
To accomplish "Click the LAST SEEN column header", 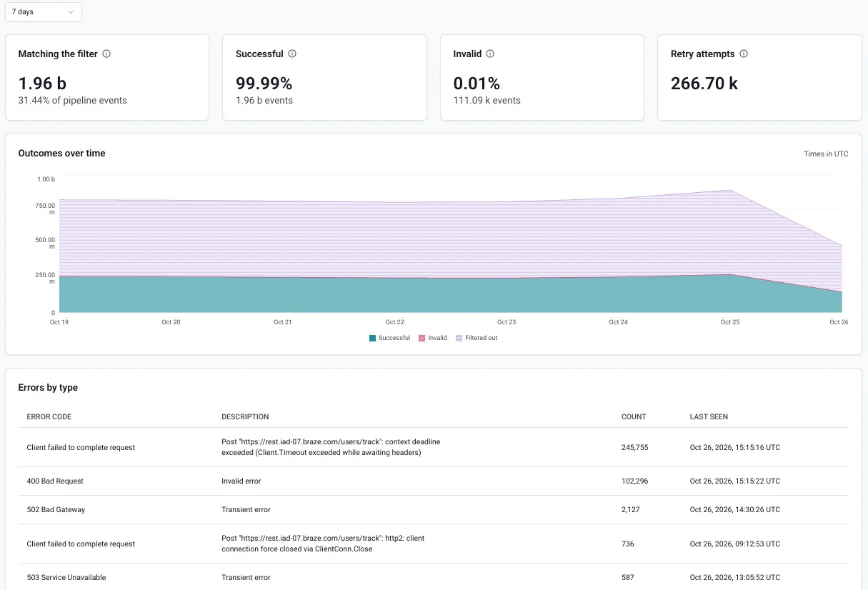I will 709,416.
